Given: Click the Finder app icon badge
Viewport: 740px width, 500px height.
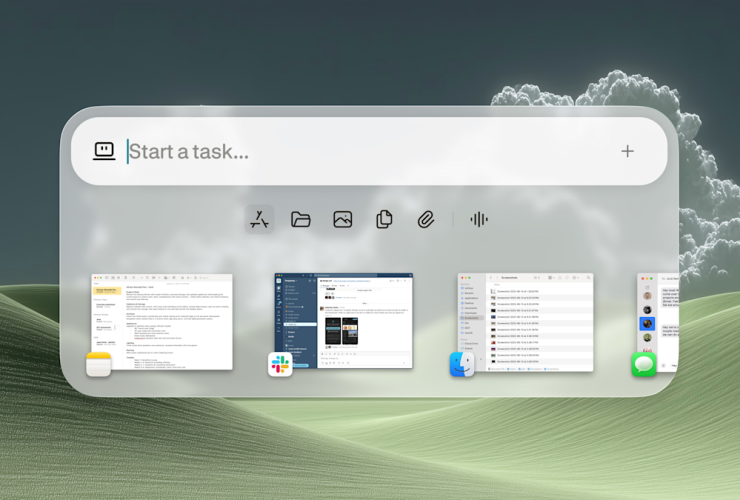Looking at the screenshot, I should 462,364.
